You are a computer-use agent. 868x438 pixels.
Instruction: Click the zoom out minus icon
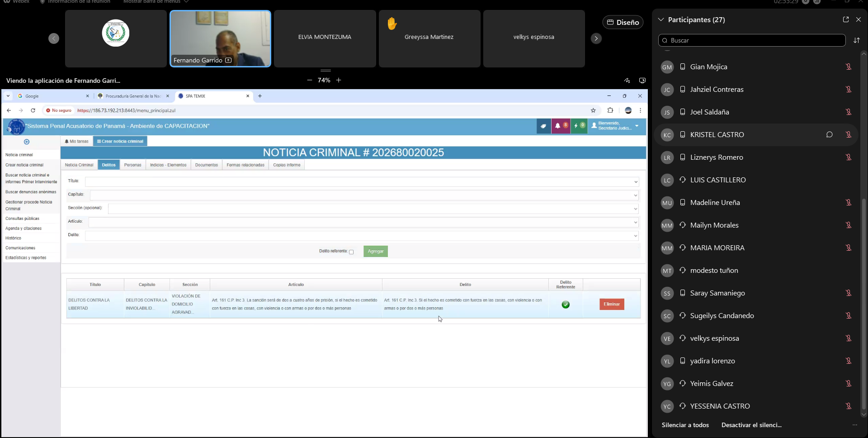[x=310, y=80]
